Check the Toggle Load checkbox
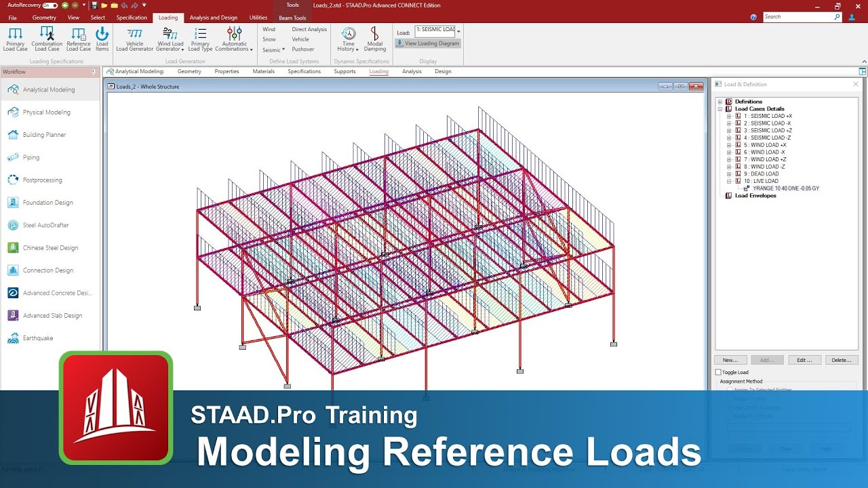868x488 pixels. [719, 372]
